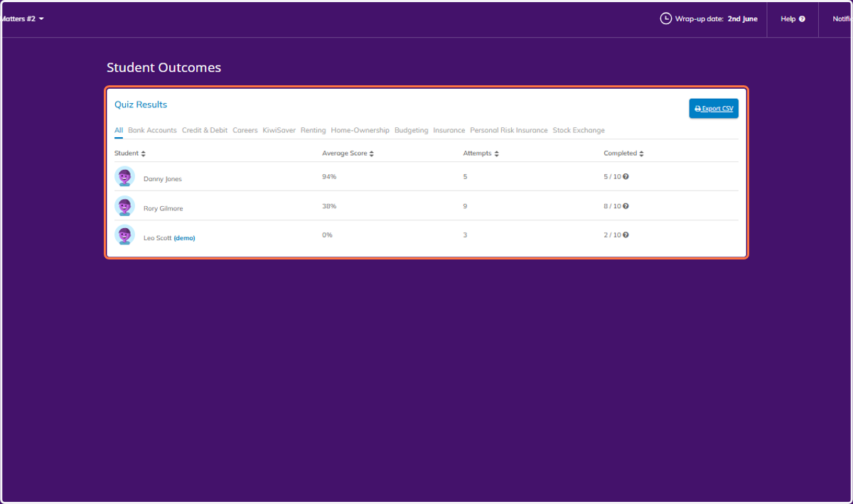Click the Quiz Results heading
853x504 pixels.
[141, 104]
